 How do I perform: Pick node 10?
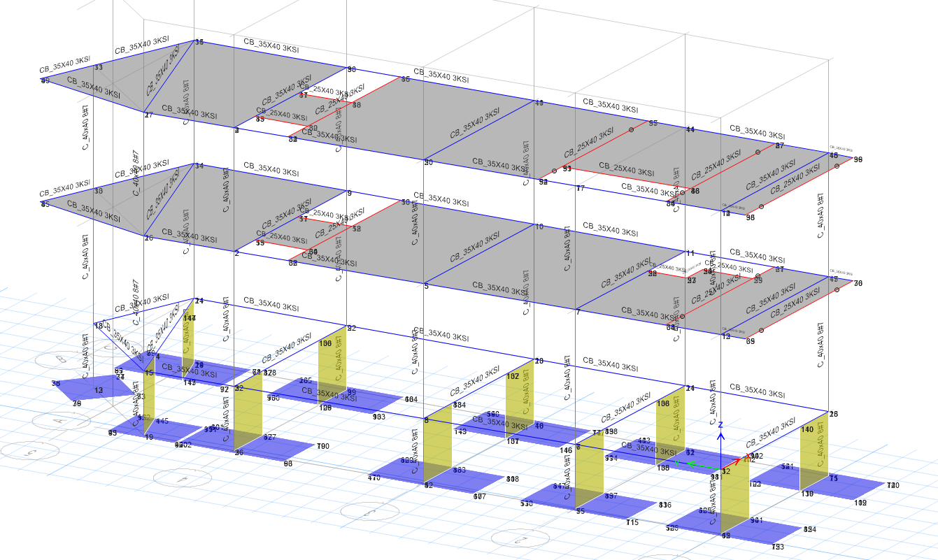[539, 227]
